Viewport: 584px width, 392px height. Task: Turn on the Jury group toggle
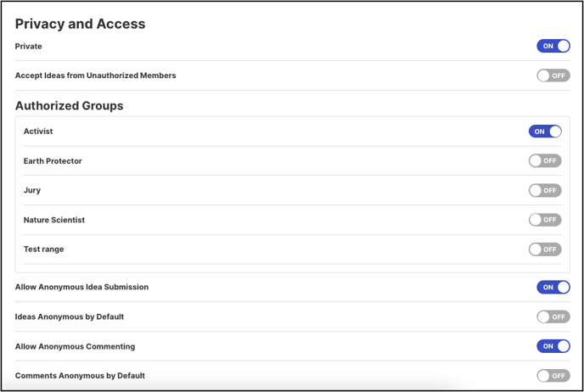[545, 190]
